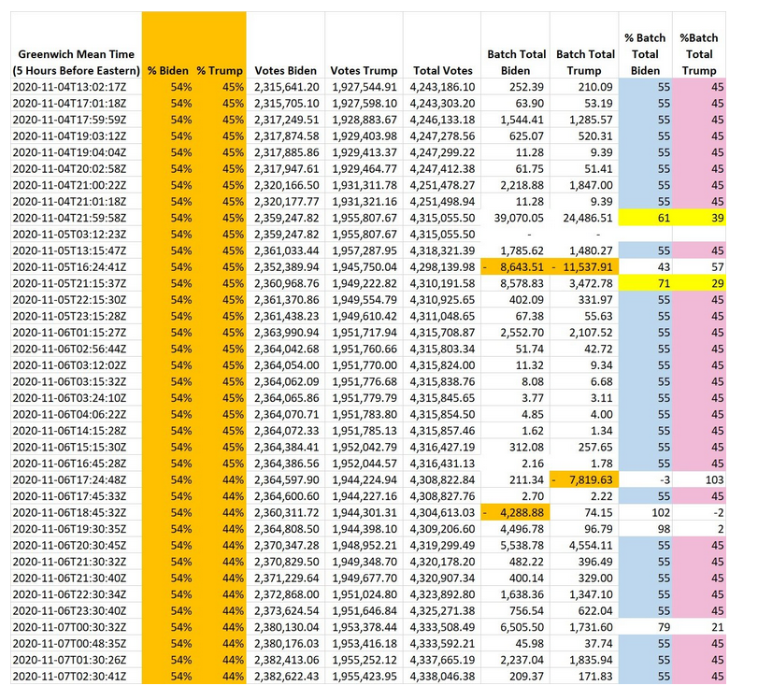The width and height of the screenshot is (758, 700).
Task: Click batch Trump value 24,486.51
Action: point(587,218)
